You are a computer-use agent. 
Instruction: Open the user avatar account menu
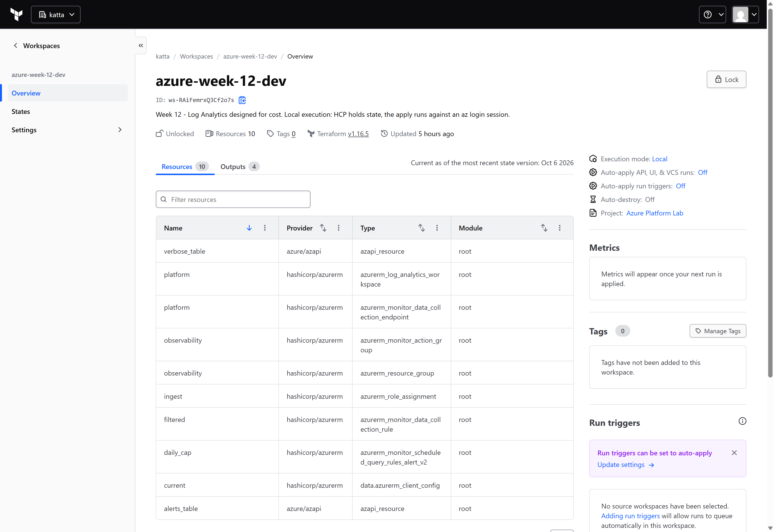click(745, 14)
